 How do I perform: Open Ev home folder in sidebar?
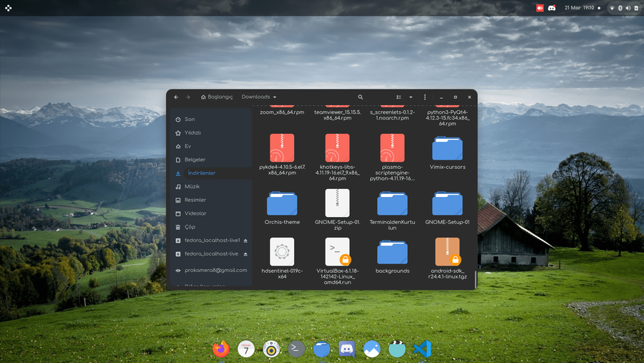(x=212, y=146)
